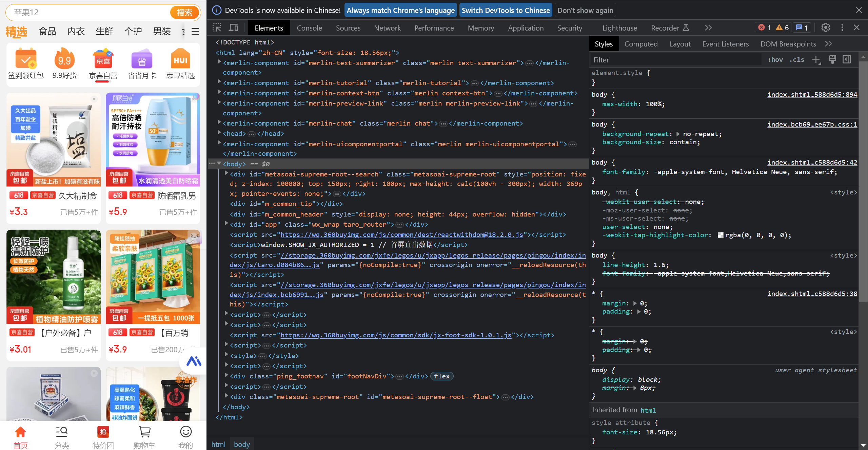
Task: Toggle the :hov element state panel
Action: tap(775, 60)
